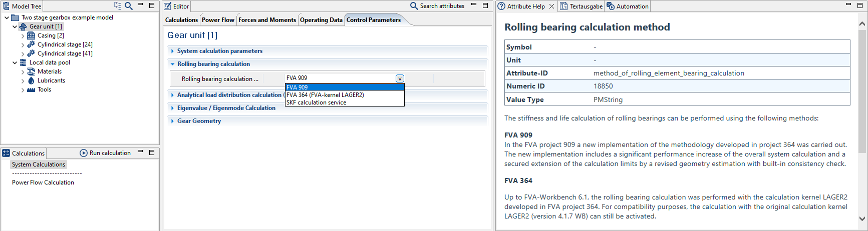Select SKF calculation service from the list
Image resolution: width=868 pixels, height=231 pixels.
(316, 102)
